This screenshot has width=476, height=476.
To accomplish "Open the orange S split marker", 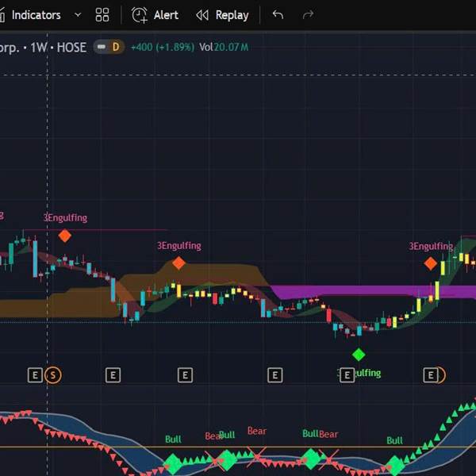I will (x=53, y=375).
